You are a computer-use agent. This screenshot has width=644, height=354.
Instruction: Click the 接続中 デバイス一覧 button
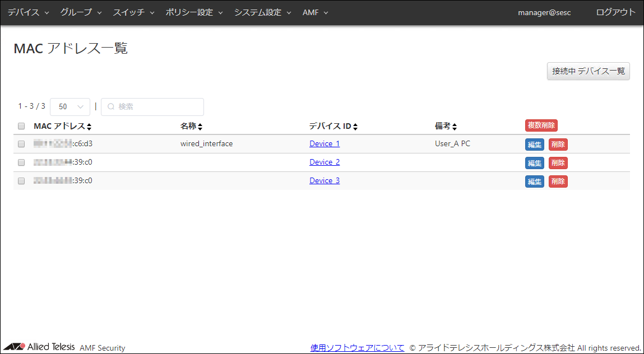[588, 71]
